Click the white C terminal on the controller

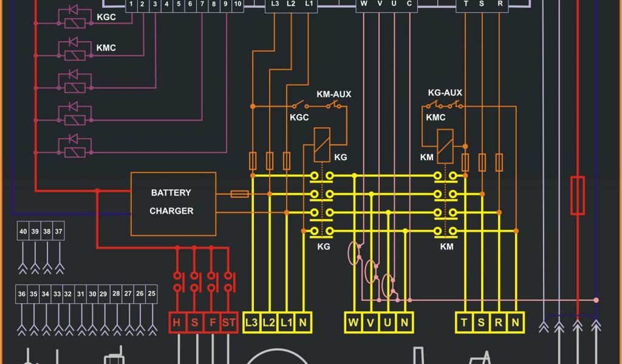coord(409,4)
